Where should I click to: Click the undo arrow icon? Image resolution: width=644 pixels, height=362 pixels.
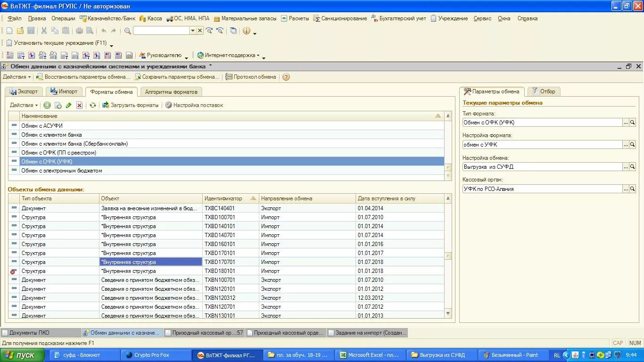(x=104, y=31)
